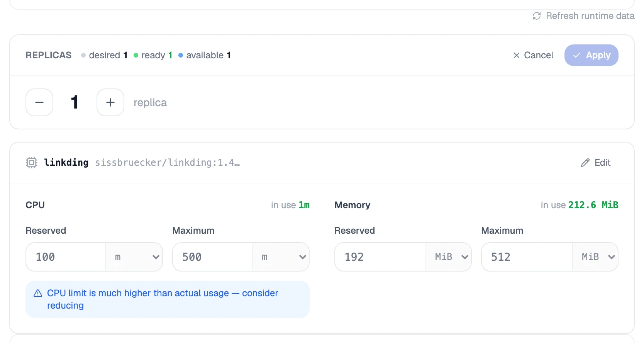The width and height of the screenshot is (644, 343).
Task: Open CPU Maximum unit dropdown
Action: [281, 257]
